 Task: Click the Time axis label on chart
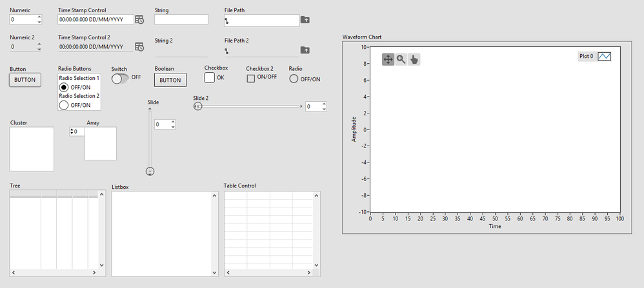coord(494,226)
